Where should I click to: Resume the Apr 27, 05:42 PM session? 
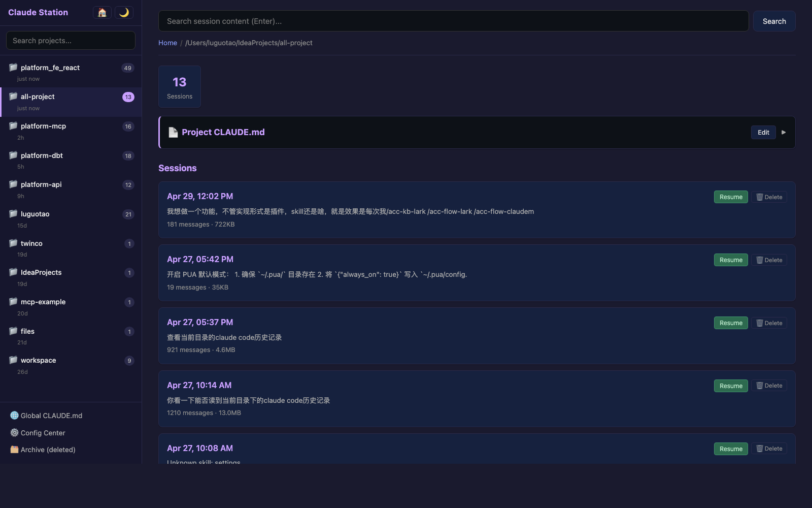click(731, 260)
